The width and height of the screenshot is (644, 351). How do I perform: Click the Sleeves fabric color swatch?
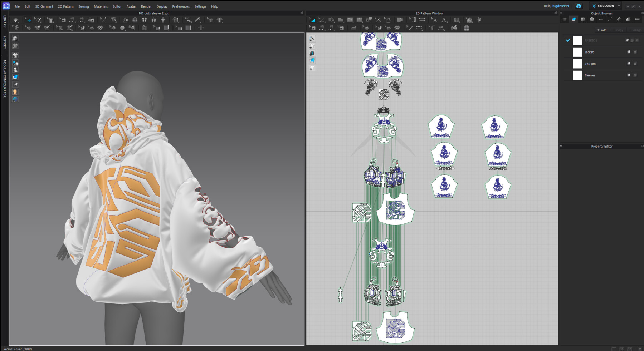(x=577, y=75)
